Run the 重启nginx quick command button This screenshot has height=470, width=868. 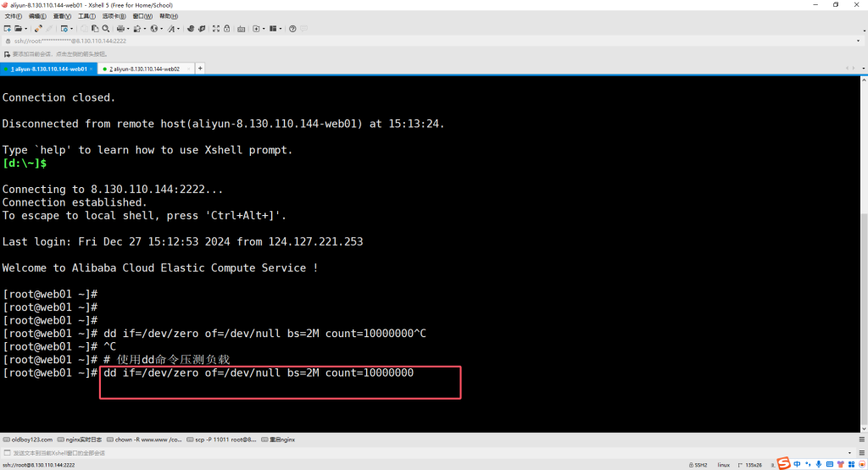click(278, 440)
